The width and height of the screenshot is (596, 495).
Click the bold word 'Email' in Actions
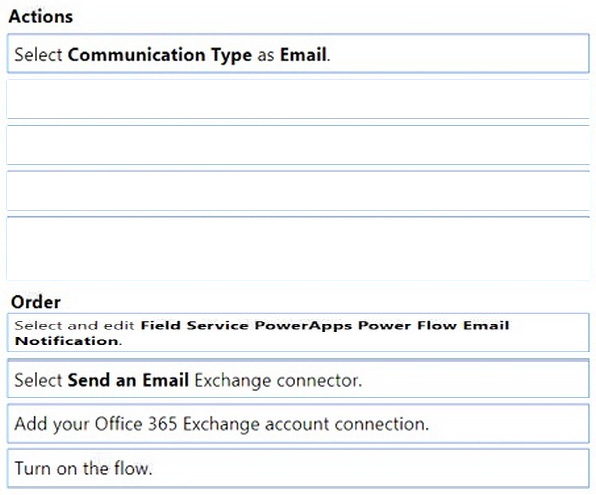(304, 54)
